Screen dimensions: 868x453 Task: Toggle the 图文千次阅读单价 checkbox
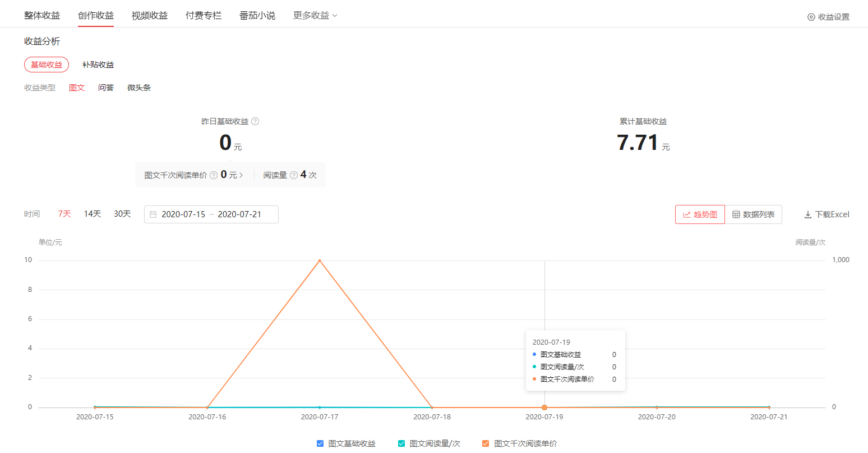[x=485, y=443]
